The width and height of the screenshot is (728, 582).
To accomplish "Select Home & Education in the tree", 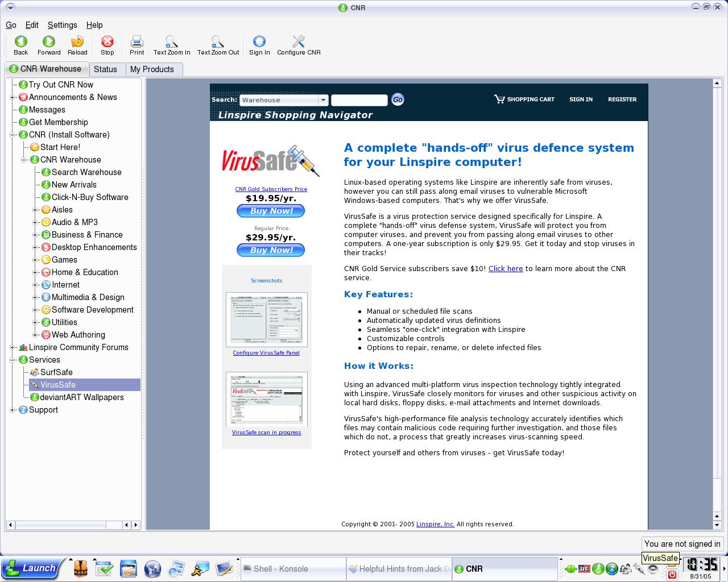I will (85, 272).
